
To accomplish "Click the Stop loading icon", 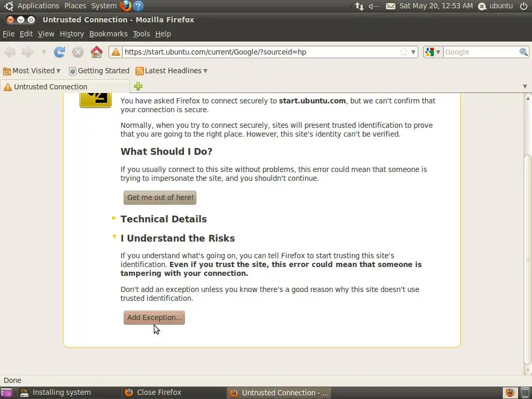I will [78, 52].
